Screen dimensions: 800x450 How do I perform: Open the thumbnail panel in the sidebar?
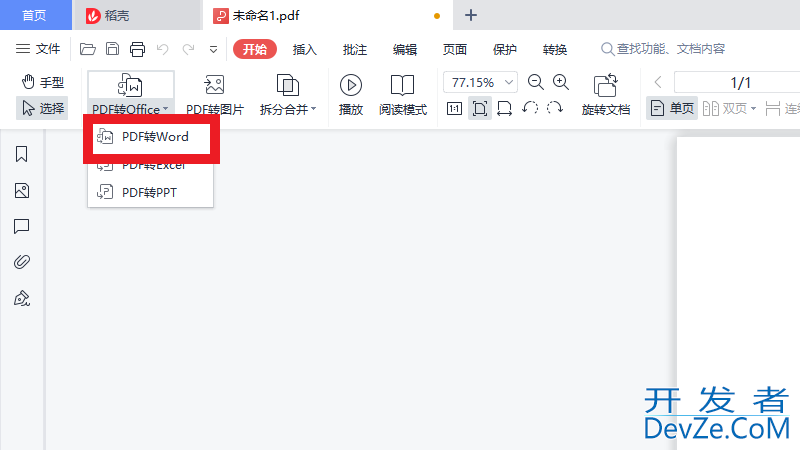click(21, 191)
